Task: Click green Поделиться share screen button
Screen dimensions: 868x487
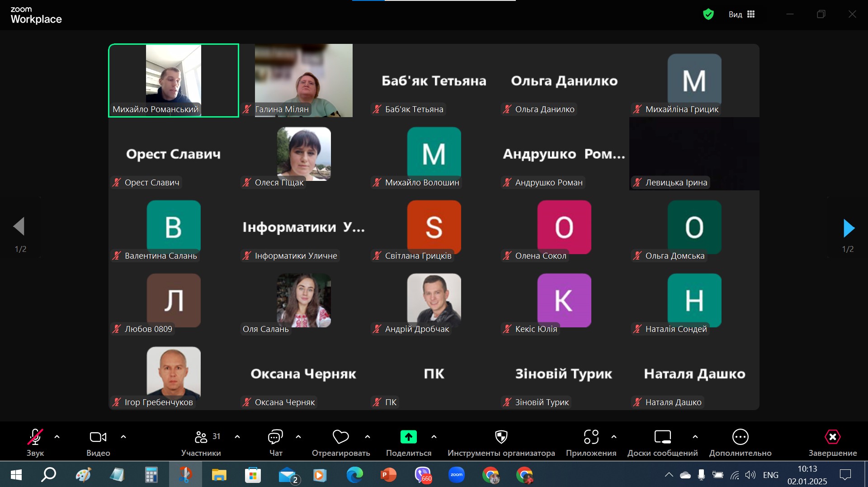Action: [409, 437]
